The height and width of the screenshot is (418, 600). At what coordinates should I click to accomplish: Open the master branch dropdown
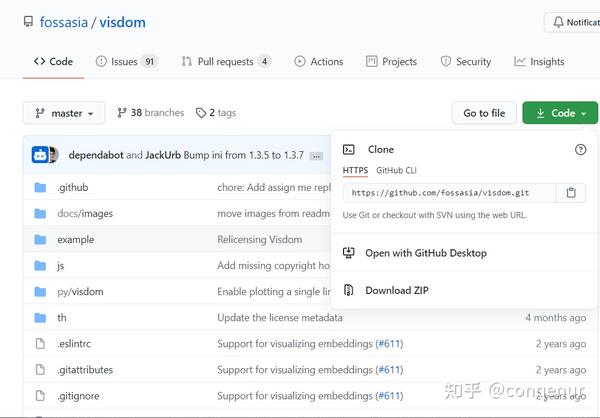point(64,113)
